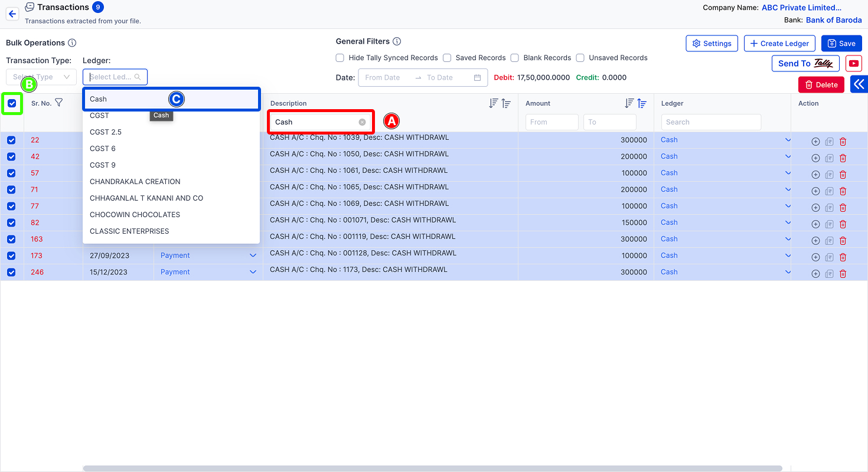868x472 pixels.
Task: Enable Saved Records filter checkbox
Action: point(447,58)
